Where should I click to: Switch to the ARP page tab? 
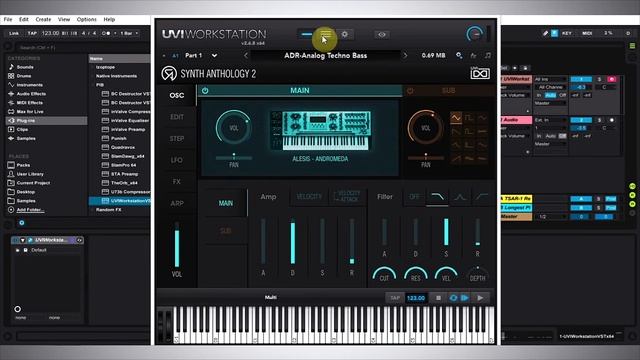(177, 203)
